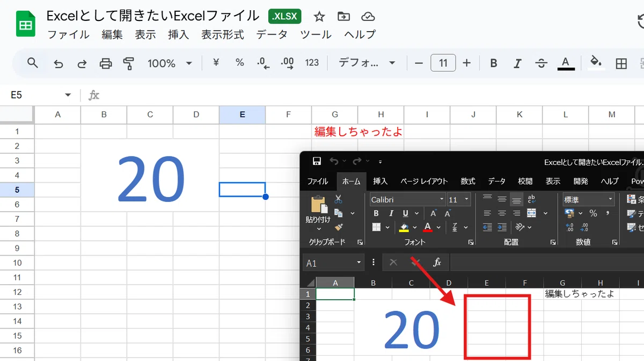The height and width of the screenshot is (361, 644).
Task: Click Excel insert function fx button
Action: click(x=437, y=262)
